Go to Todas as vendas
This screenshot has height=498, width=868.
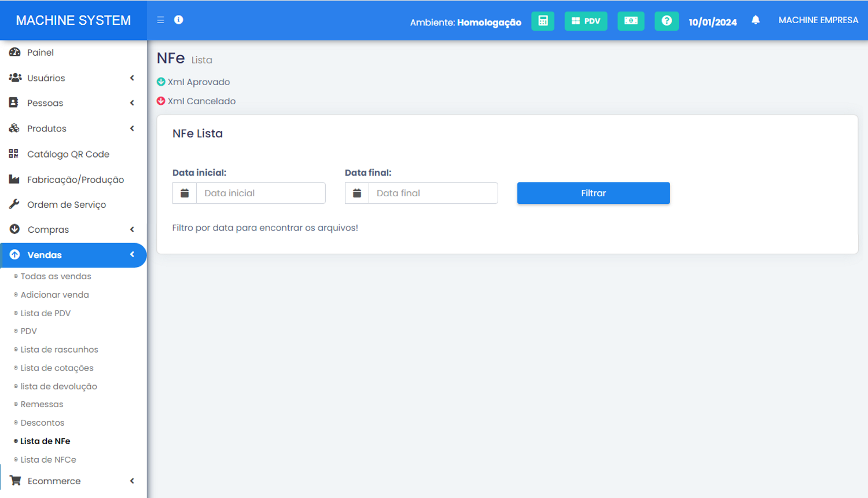pos(56,276)
